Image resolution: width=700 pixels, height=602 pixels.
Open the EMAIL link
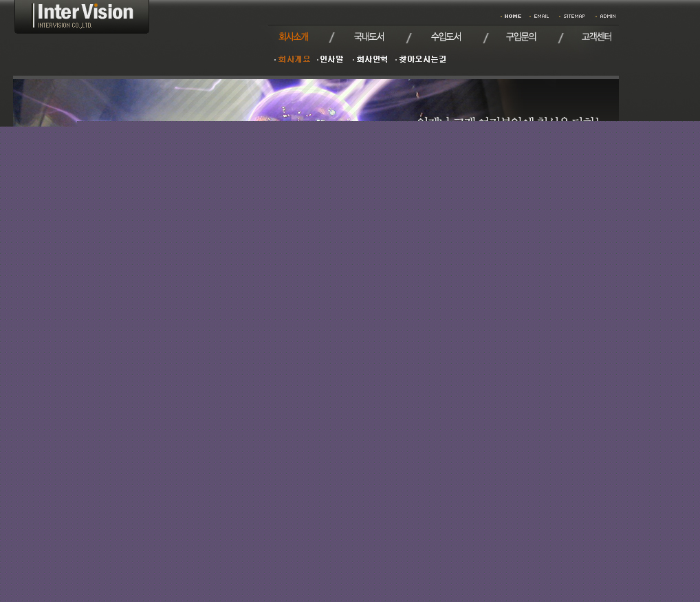(x=541, y=16)
